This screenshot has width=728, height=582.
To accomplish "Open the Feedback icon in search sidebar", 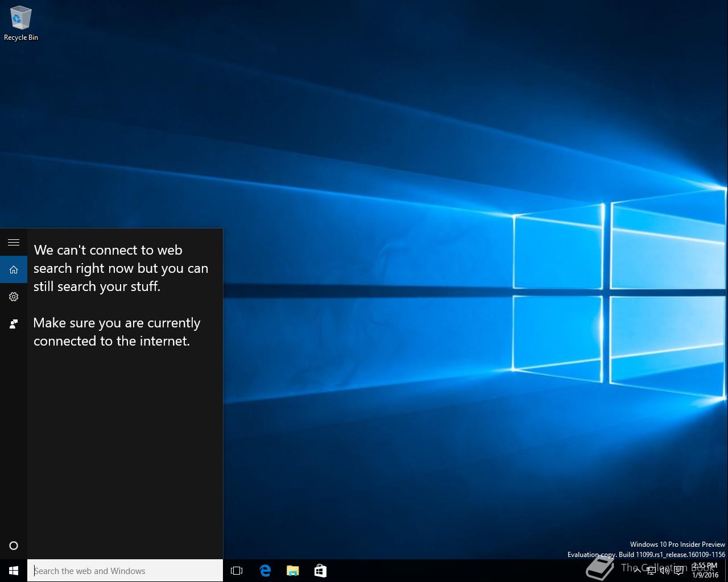I will pyautogui.click(x=14, y=324).
